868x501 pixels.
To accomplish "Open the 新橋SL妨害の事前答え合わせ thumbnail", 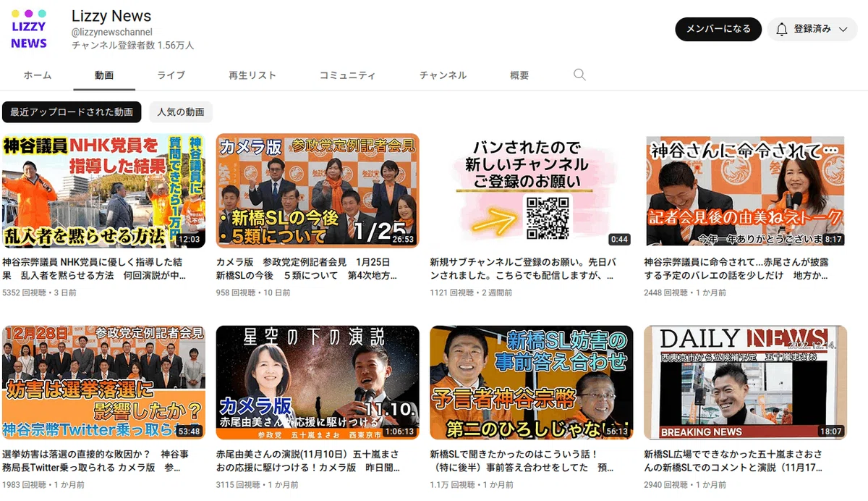I will coord(532,382).
